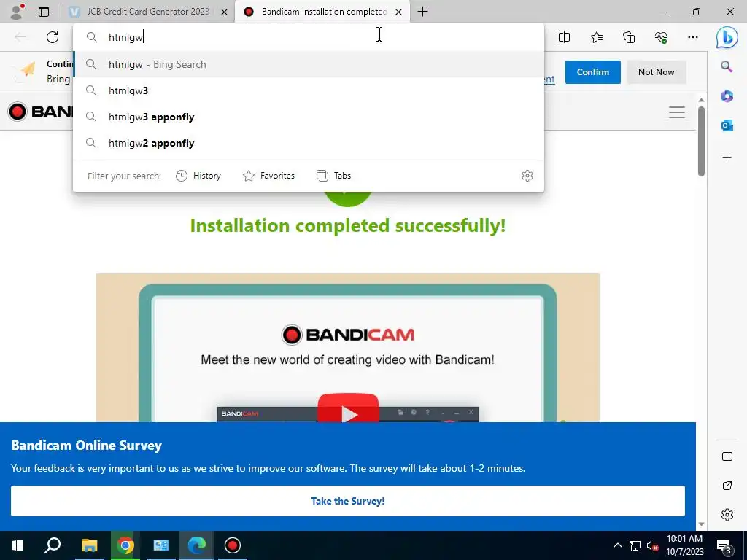Open Browser essentials heart icon
This screenshot has height=560, width=747.
click(x=661, y=37)
